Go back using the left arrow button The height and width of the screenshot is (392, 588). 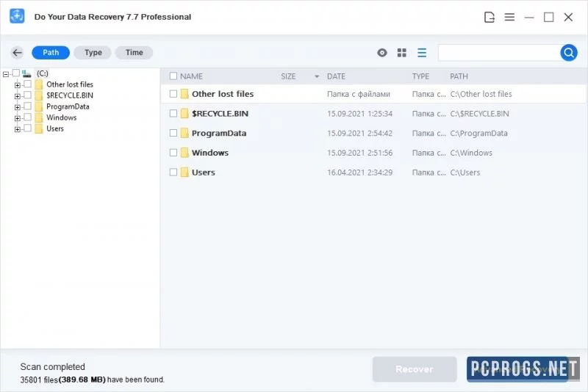(x=17, y=53)
